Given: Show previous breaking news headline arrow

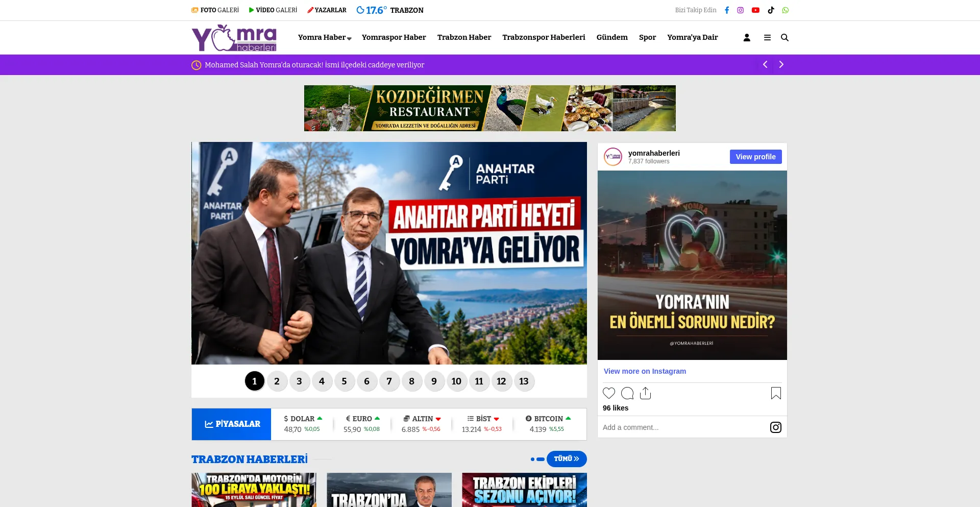Looking at the screenshot, I should pos(765,65).
